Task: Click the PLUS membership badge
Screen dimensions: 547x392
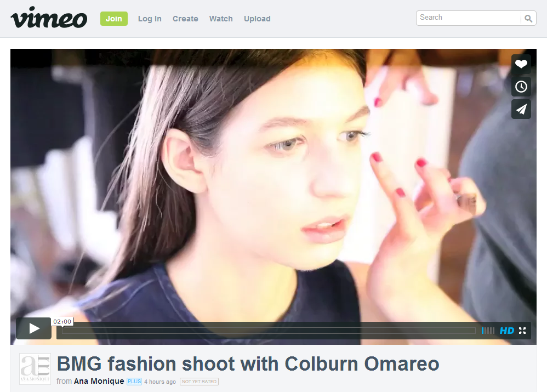Action: click(134, 382)
